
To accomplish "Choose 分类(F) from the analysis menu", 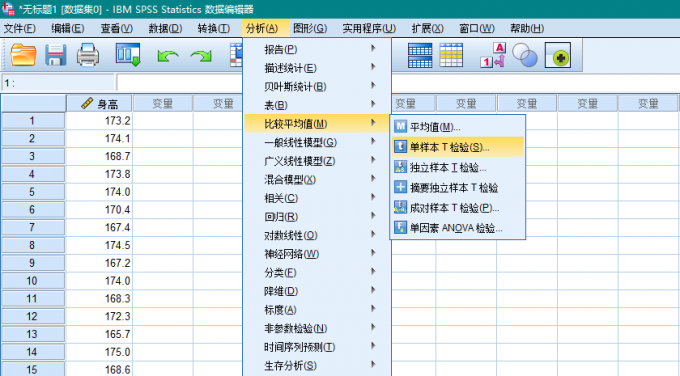I will (x=317, y=273).
